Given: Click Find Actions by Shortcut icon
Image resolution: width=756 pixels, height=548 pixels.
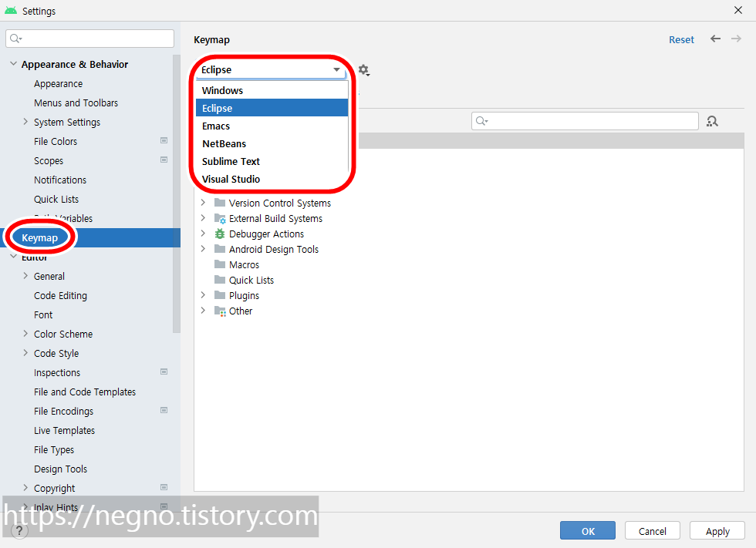Looking at the screenshot, I should point(712,121).
